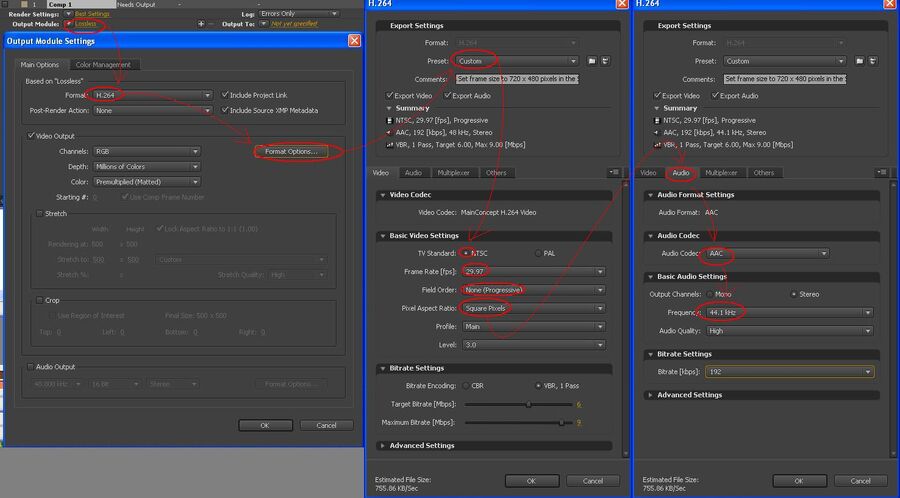Open the Frame Rate dropdown
The image size is (900, 498).
coord(534,271)
